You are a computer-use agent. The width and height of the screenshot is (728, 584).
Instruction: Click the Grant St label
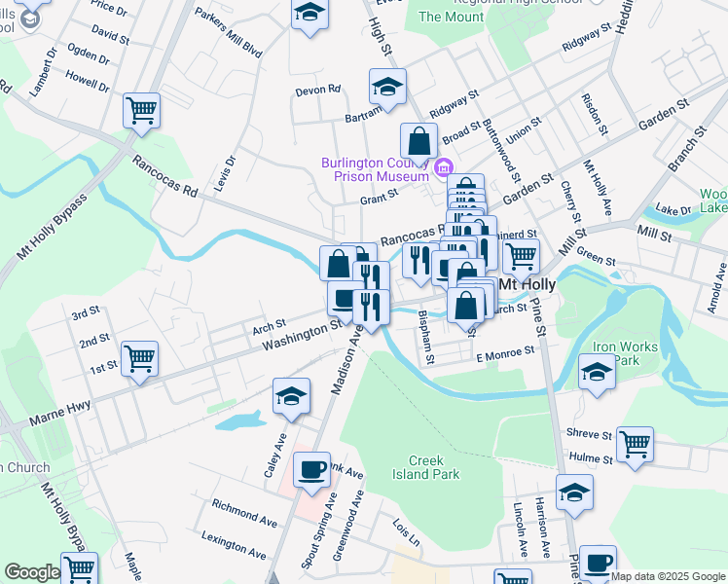tap(380, 198)
